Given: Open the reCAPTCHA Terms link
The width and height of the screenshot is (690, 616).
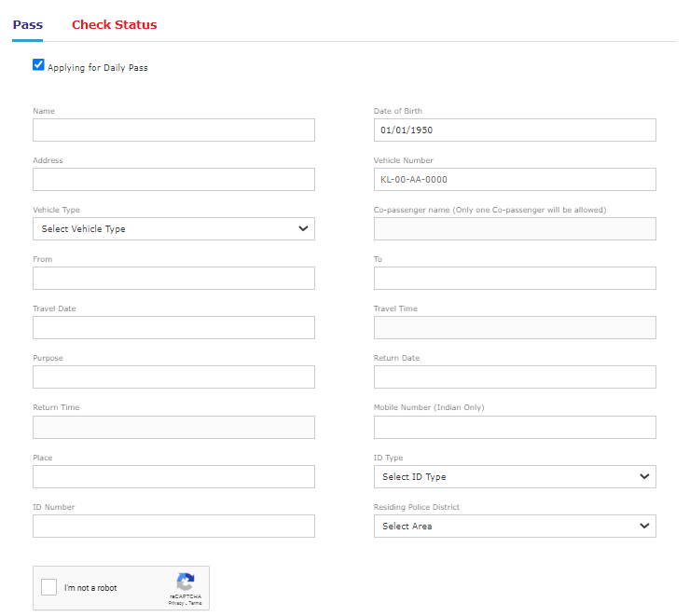Looking at the screenshot, I should click(x=195, y=604).
